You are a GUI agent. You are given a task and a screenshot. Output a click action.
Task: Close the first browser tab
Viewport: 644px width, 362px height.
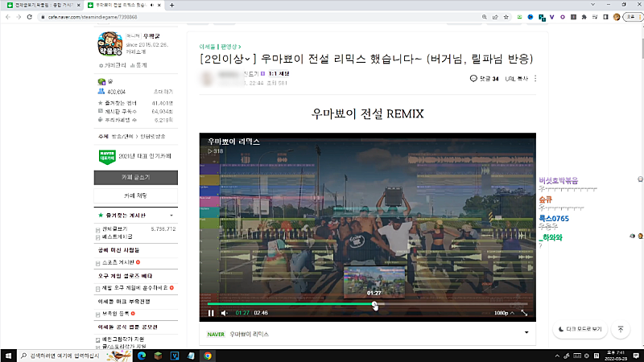click(x=78, y=5)
